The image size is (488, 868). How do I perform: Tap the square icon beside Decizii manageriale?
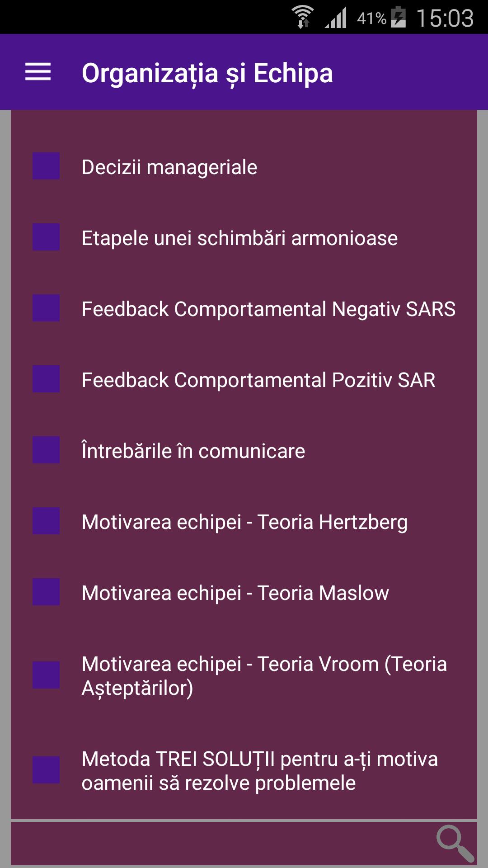tap(46, 166)
